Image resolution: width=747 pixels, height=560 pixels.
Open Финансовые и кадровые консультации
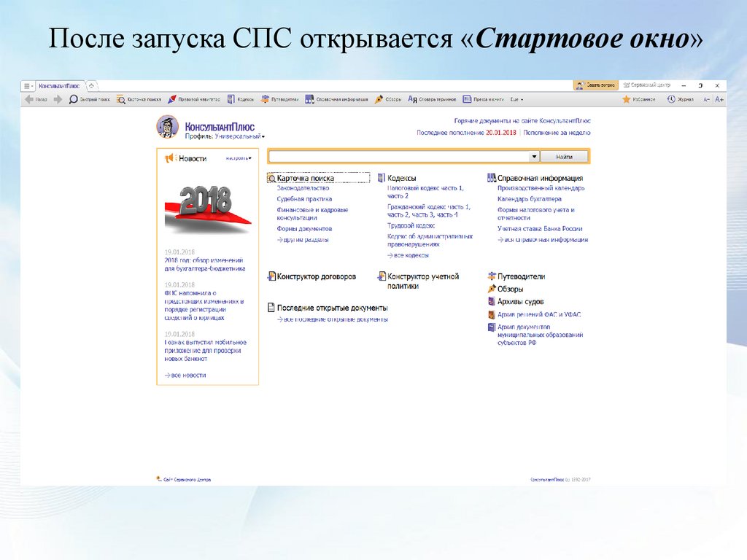[x=312, y=214]
